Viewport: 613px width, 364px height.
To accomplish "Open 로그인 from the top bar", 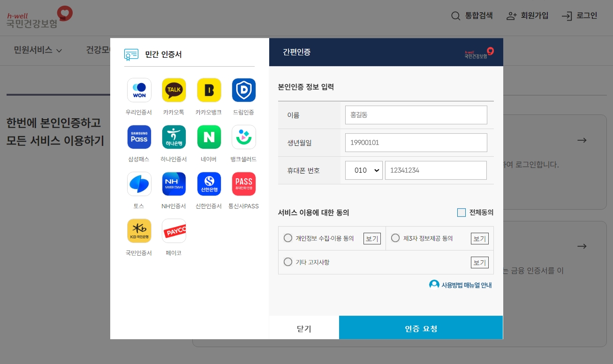I will pos(580,16).
